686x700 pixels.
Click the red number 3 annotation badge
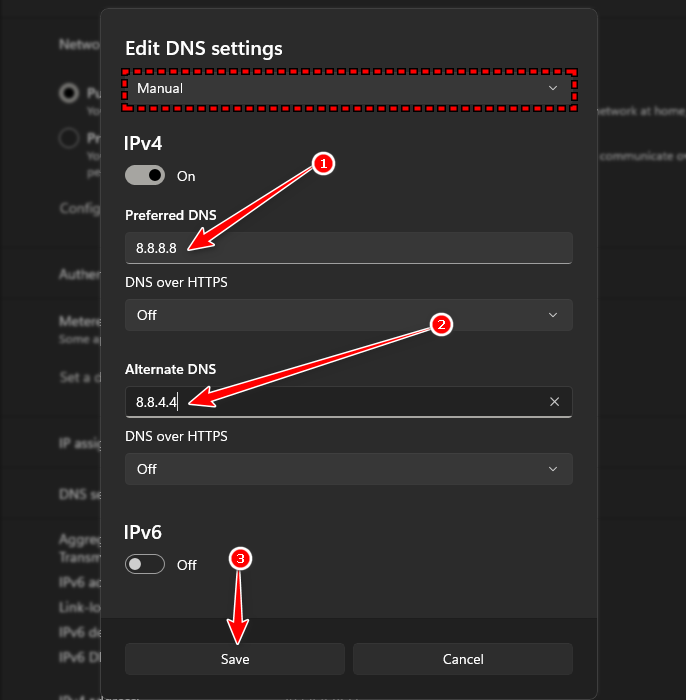click(x=239, y=560)
